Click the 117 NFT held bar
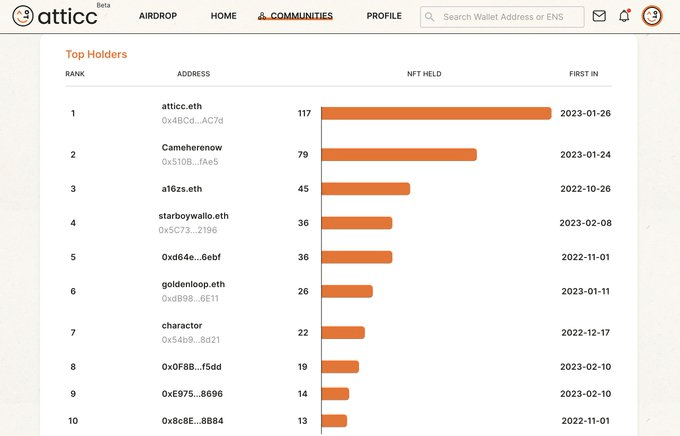Image resolution: width=680 pixels, height=436 pixels. pos(436,113)
